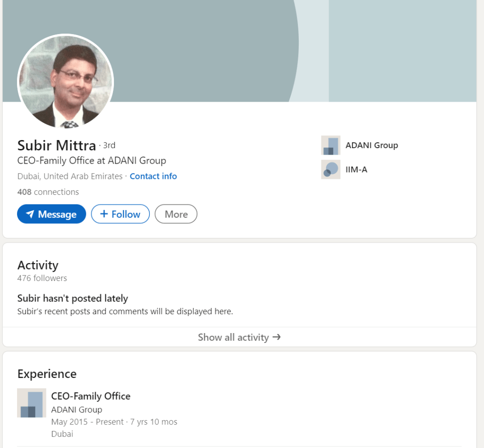Click the Subir Mittra profile name
This screenshot has width=484, height=448.
57,145
